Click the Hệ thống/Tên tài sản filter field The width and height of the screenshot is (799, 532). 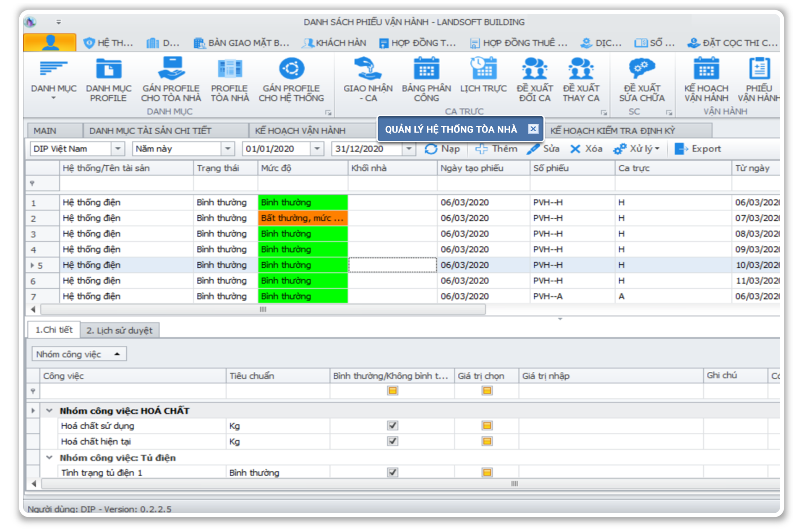point(126,183)
